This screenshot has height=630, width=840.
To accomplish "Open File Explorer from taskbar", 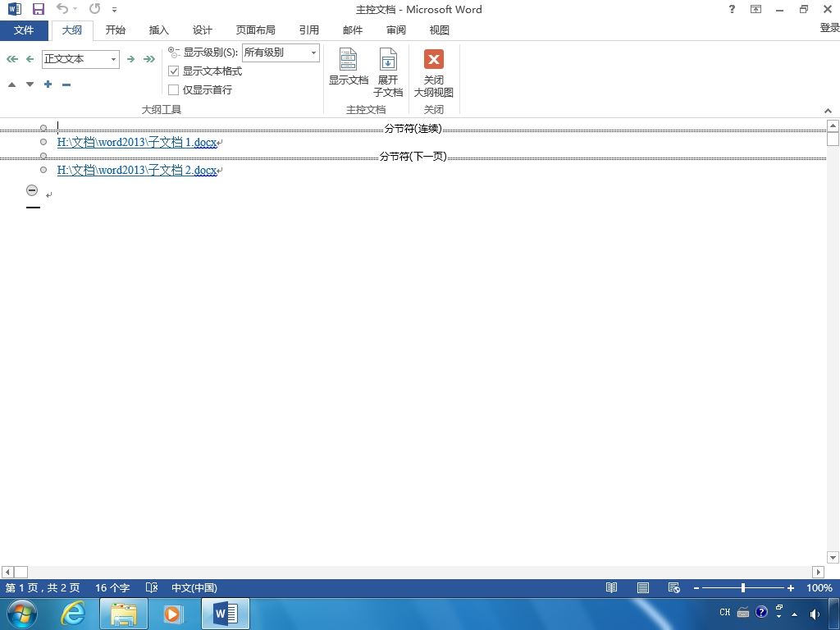I will (123, 614).
